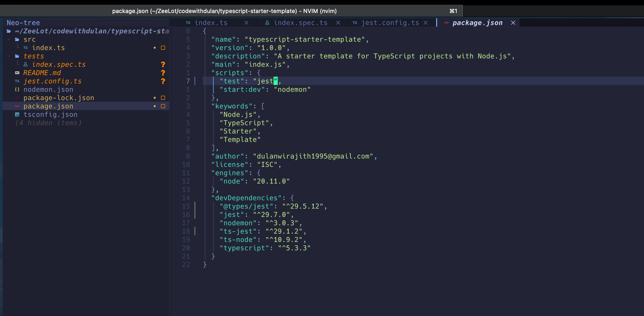Click green git change bar at line 15

(195, 206)
